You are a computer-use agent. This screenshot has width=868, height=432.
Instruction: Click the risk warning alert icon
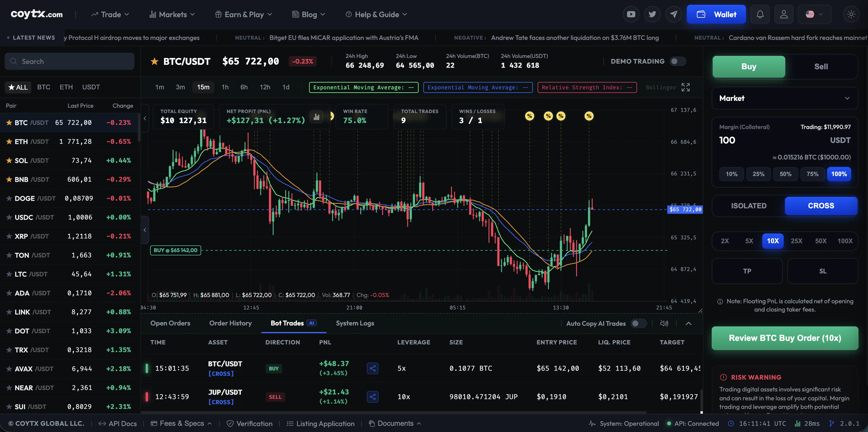(x=723, y=377)
